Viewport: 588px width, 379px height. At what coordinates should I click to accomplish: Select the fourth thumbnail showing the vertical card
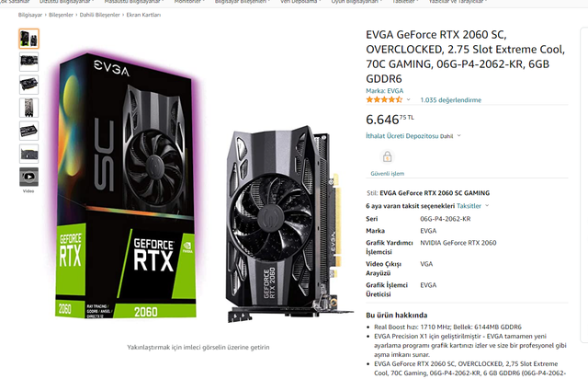pyautogui.click(x=28, y=108)
